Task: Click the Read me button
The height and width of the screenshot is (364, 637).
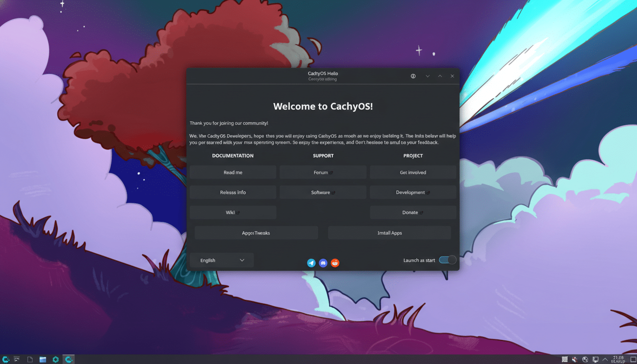Action: click(233, 172)
